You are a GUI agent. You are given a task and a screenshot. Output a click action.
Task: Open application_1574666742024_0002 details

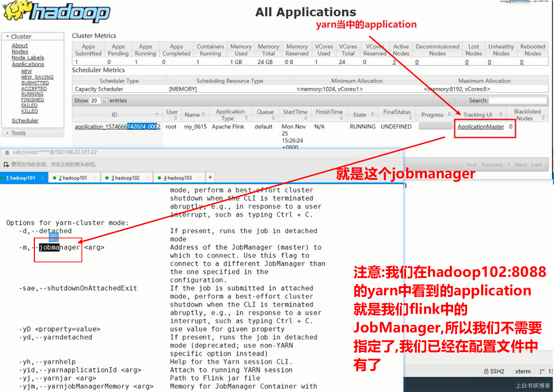click(x=117, y=126)
